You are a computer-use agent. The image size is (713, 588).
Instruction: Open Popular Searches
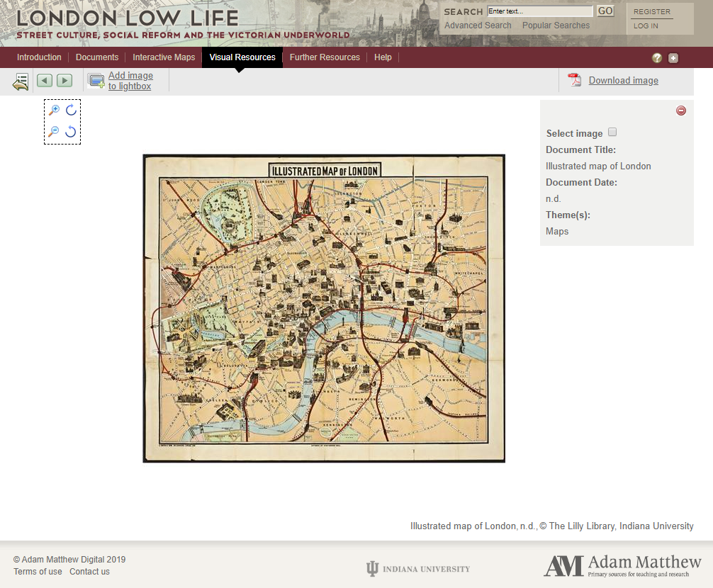coord(556,26)
